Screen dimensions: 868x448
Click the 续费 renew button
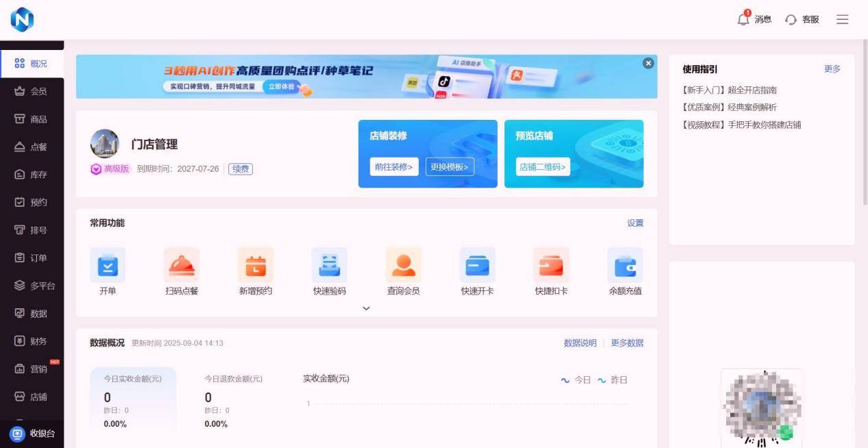click(x=241, y=169)
